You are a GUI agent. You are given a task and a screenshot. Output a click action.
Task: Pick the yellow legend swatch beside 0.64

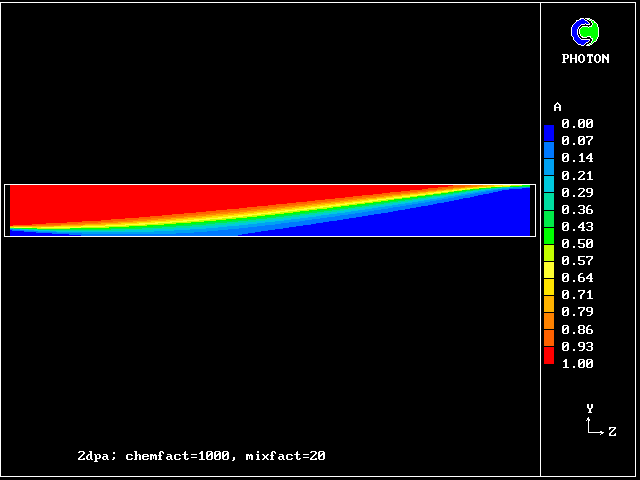click(x=549, y=277)
